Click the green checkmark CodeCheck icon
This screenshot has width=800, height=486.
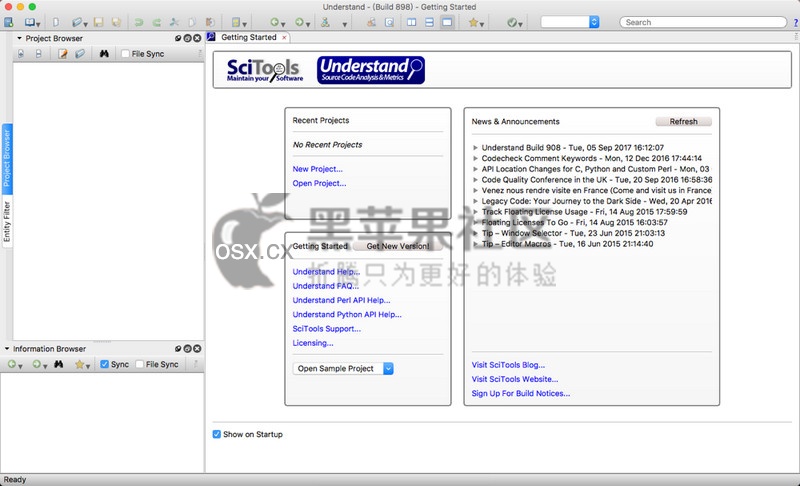(x=512, y=22)
